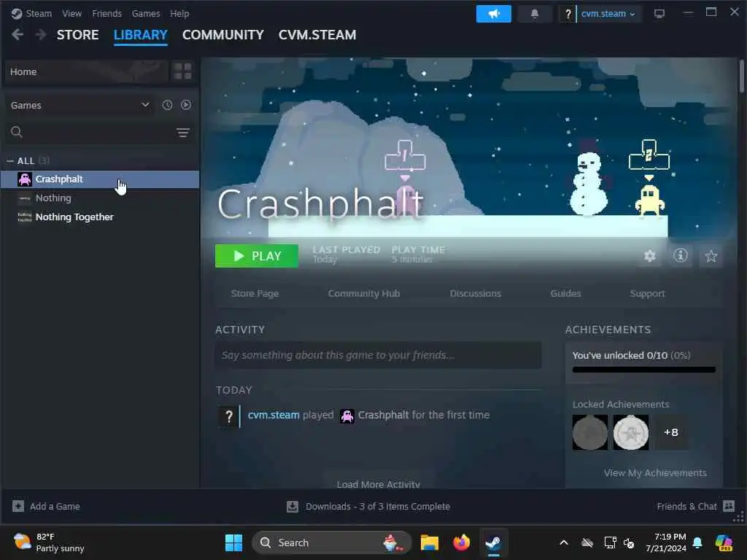Show hidden system tray icons
The width and height of the screenshot is (747, 560).
coord(564,542)
